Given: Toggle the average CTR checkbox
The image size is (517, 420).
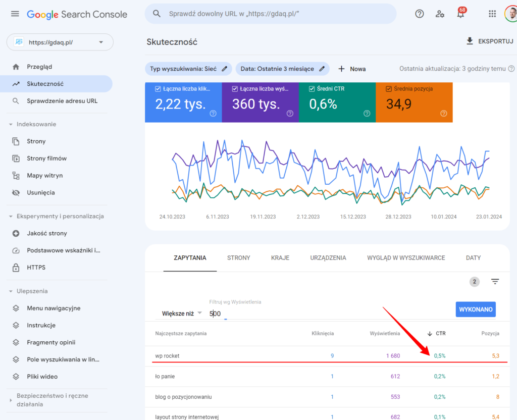Looking at the screenshot, I should (x=312, y=89).
